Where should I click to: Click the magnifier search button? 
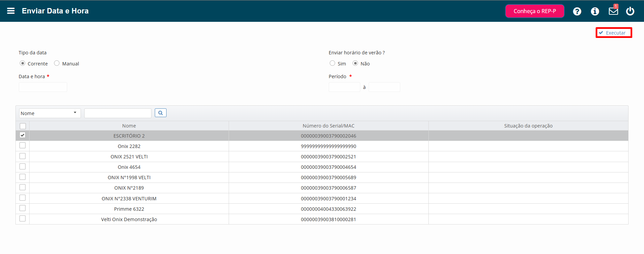[x=160, y=113]
